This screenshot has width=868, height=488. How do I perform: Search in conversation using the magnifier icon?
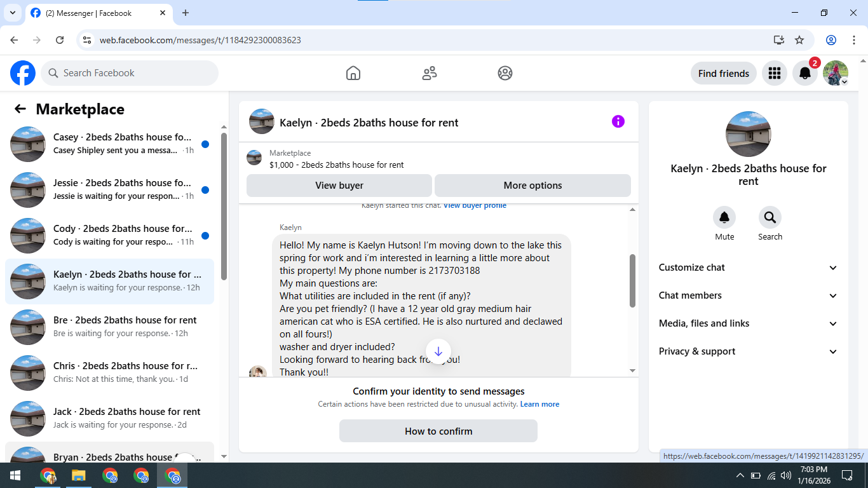[770, 218]
